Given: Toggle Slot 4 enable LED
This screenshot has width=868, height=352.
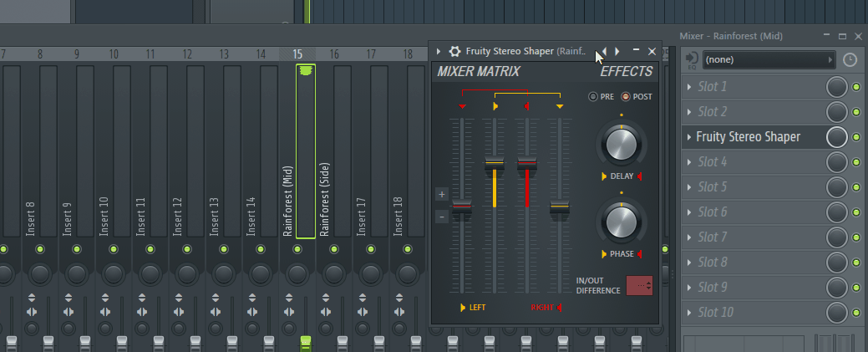Looking at the screenshot, I should click(856, 162).
